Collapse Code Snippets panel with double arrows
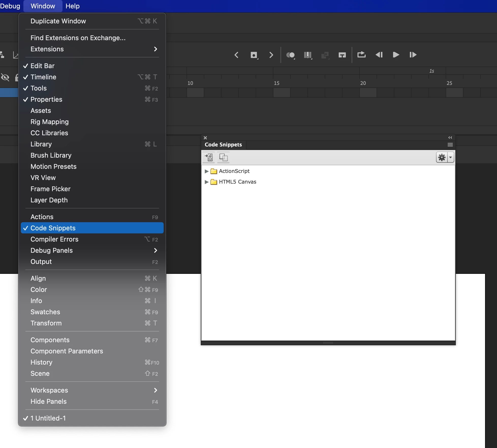This screenshot has width=497, height=448. [x=450, y=138]
